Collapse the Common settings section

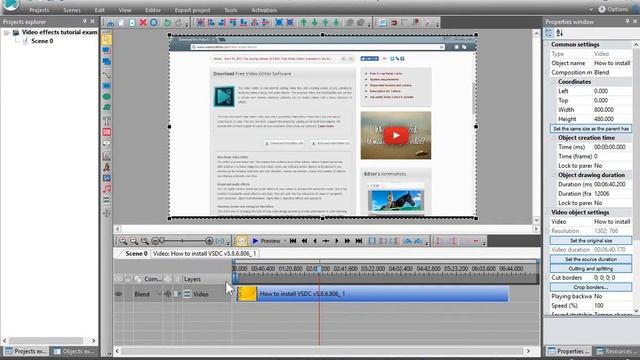coord(547,44)
